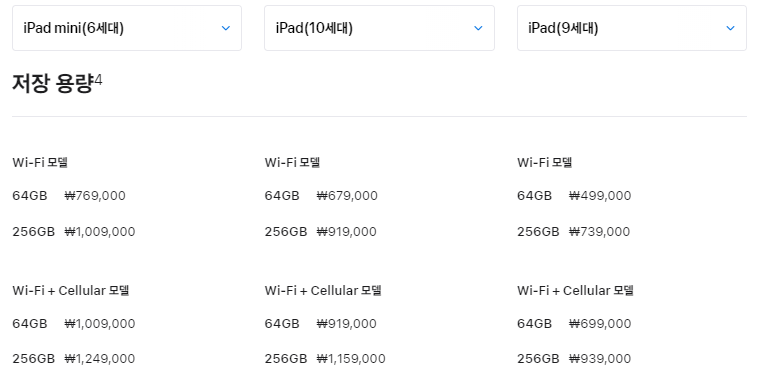Screen dimensions: 759x388
Task: Click Wi-Fi + Cellular 모델 in iPad(9세대) column
Action: (576, 290)
